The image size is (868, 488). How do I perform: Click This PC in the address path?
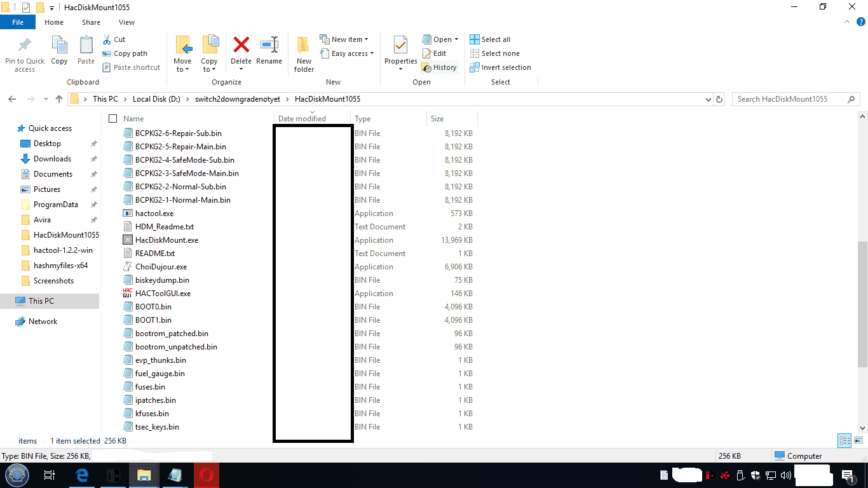pyautogui.click(x=105, y=99)
